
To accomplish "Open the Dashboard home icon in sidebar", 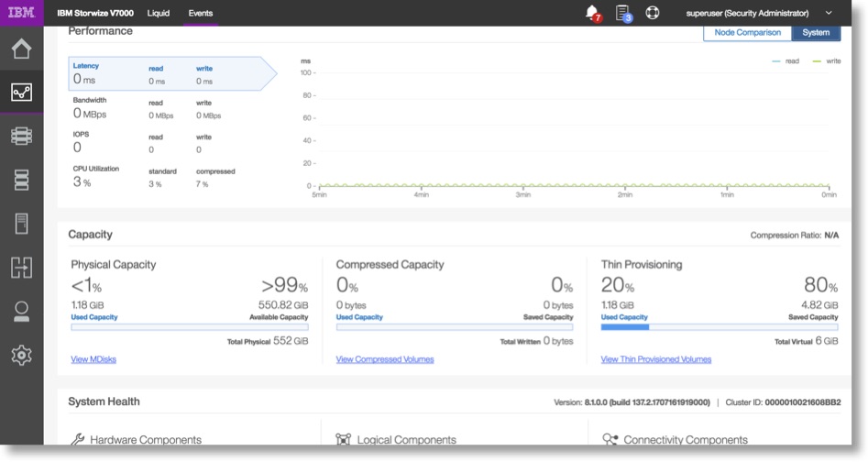I will click(21, 49).
